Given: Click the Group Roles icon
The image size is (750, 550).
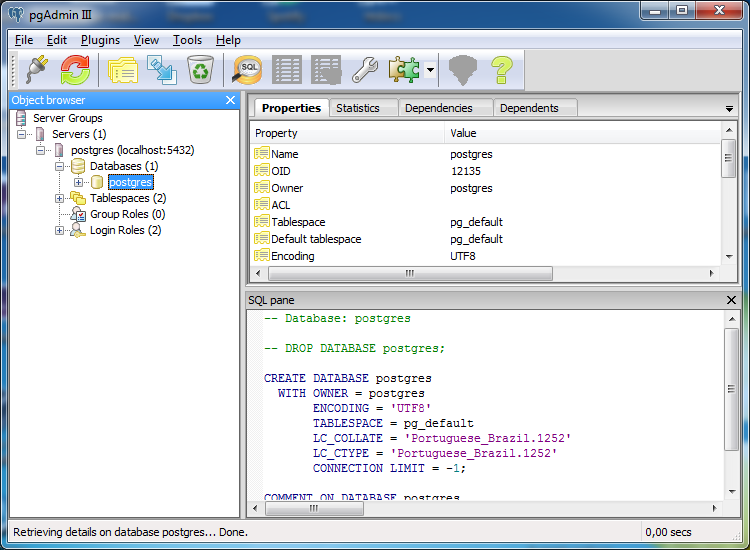Looking at the screenshot, I should (78, 214).
